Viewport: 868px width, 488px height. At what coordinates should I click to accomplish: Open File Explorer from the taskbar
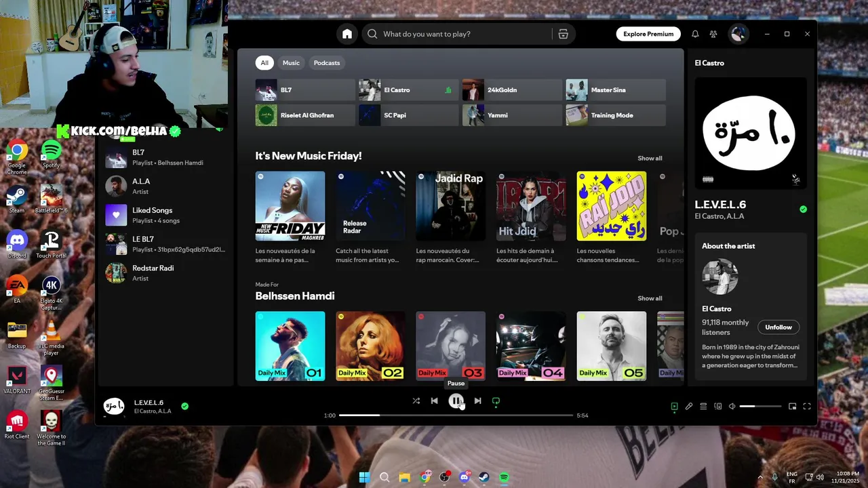404,477
